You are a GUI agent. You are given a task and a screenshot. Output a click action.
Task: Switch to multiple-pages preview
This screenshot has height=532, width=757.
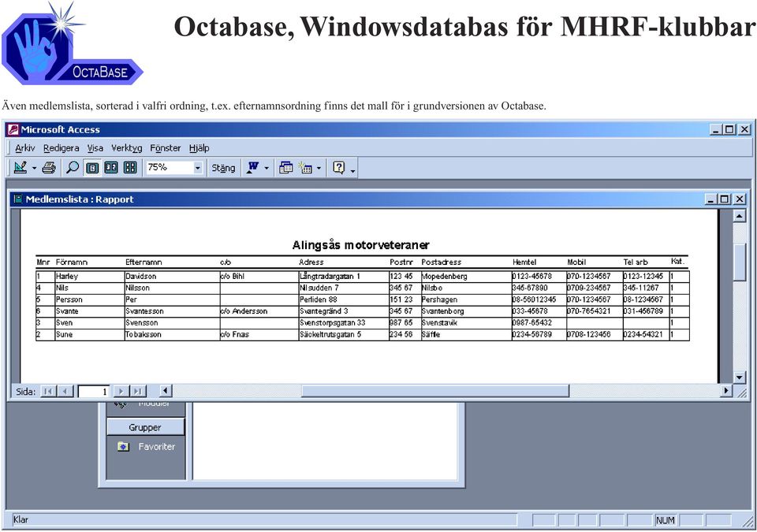(x=130, y=168)
